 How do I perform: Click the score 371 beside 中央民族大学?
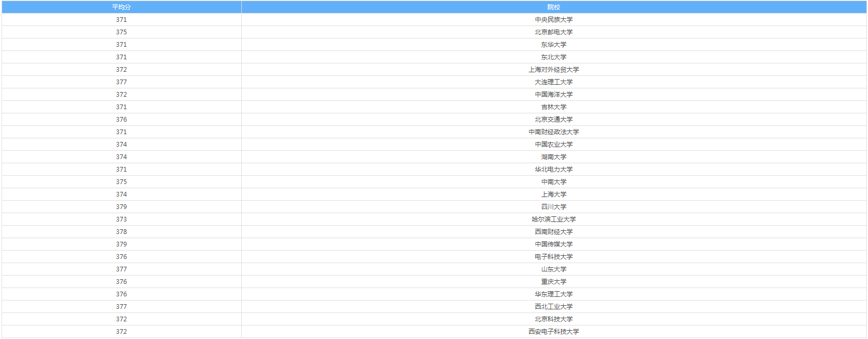point(122,20)
